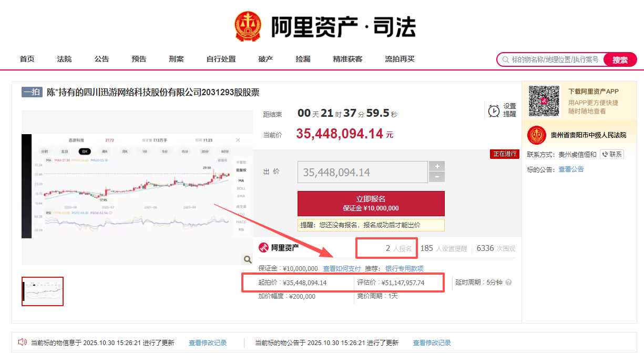The width and height of the screenshot is (644, 353).
Task: Increase the bid with plus stepper
Action: (x=436, y=166)
